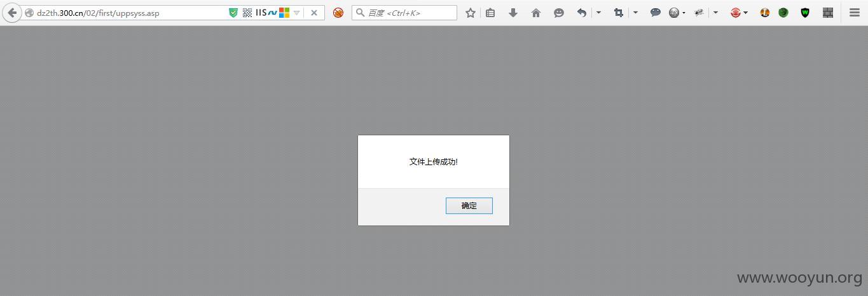Viewport: 868px width, 296px height.
Task: Expand the dropdown next to undo arrow
Action: pos(598,13)
